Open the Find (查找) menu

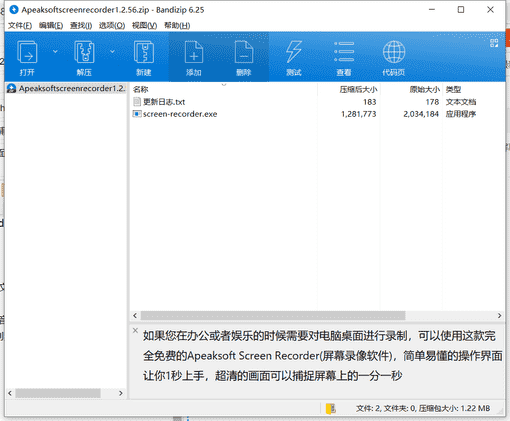point(81,26)
